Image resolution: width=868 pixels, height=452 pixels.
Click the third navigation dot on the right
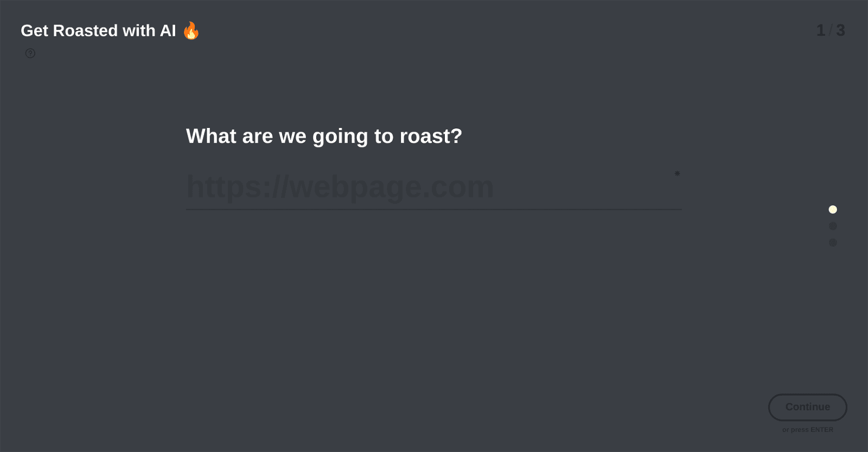click(832, 243)
